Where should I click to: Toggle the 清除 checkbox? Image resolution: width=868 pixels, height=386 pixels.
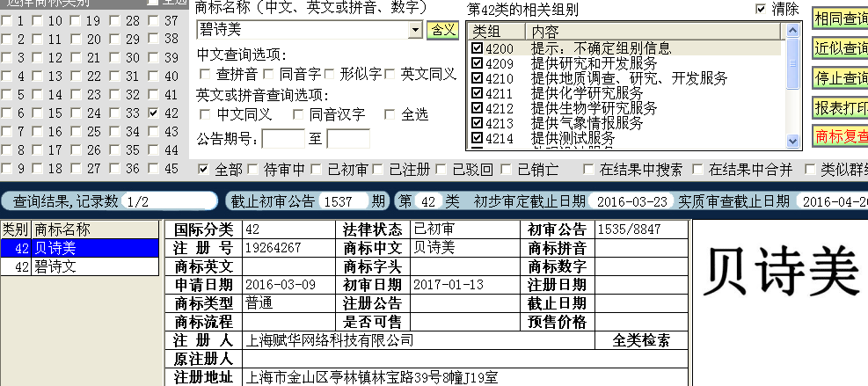click(761, 9)
